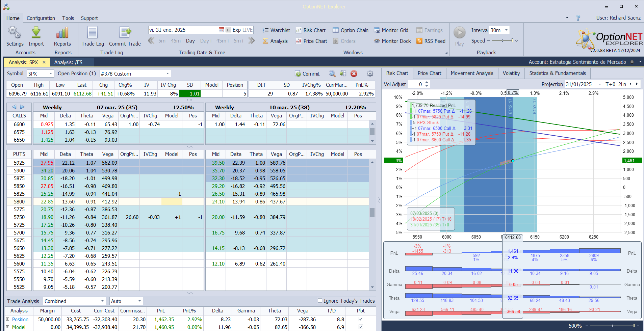The image size is (644, 331).
Task: Expand the Model analysis row
Action: point(7,327)
